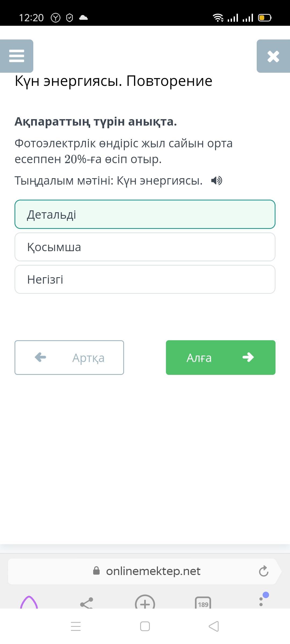290x644 pixels.
Task: Reload the page with refresh icon
Action: pyautogui.click(x=263, y=571)
